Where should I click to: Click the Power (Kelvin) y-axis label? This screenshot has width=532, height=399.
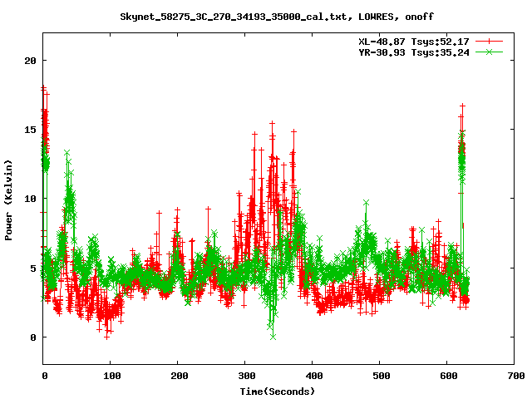point(8,200)
